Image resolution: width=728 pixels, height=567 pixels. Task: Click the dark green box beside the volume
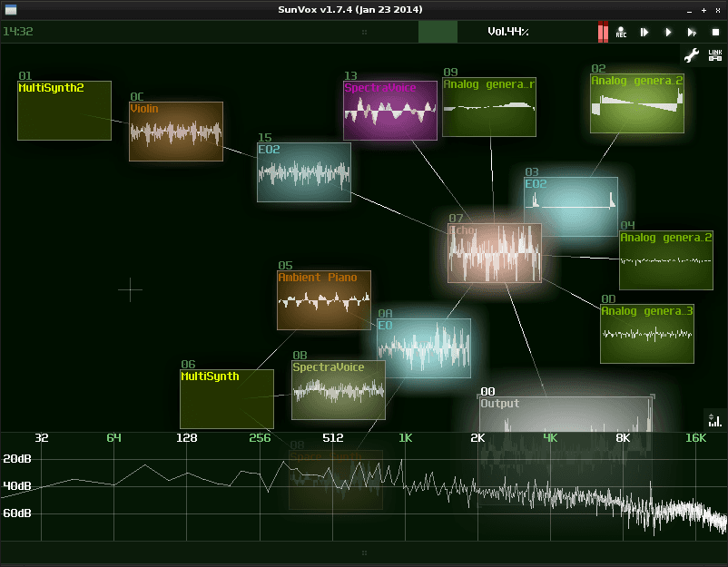point(438,32)
